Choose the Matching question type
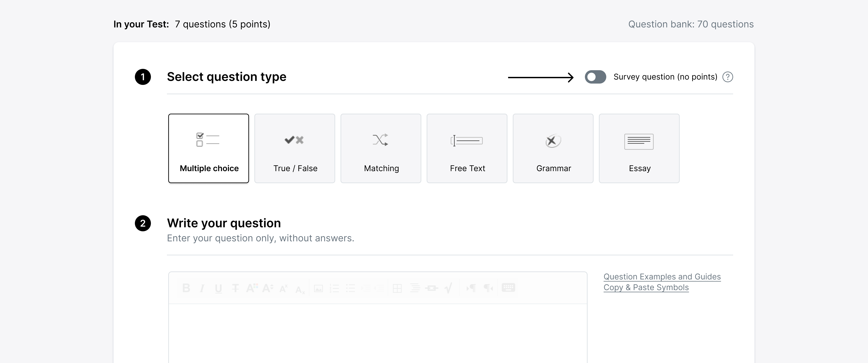This screenshot has height=363, width=868. [381, 148]
